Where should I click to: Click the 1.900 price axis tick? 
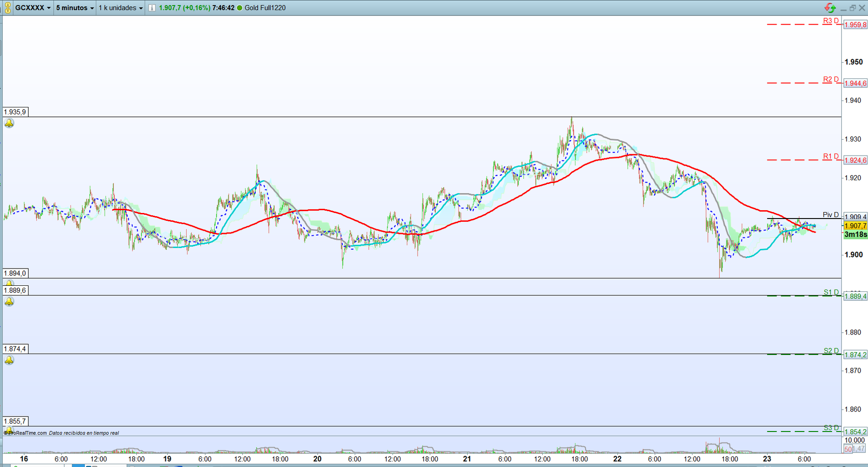(854, 255)
